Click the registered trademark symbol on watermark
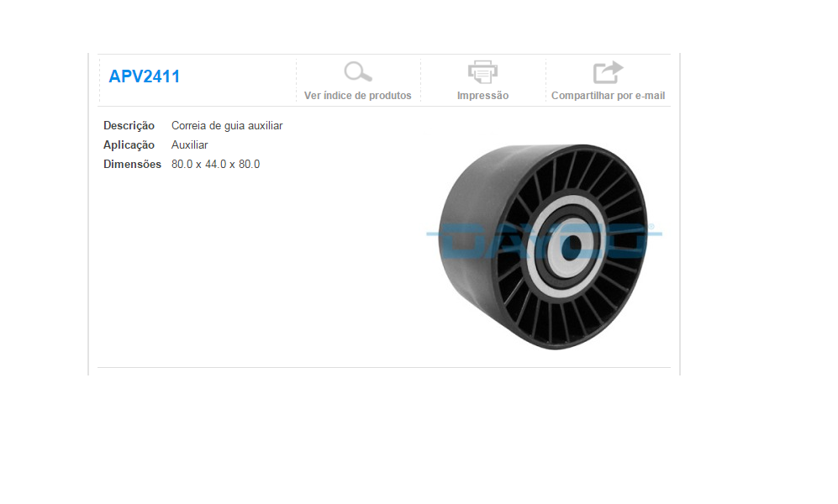The image size is (838, 504). (x=651, y=227)
